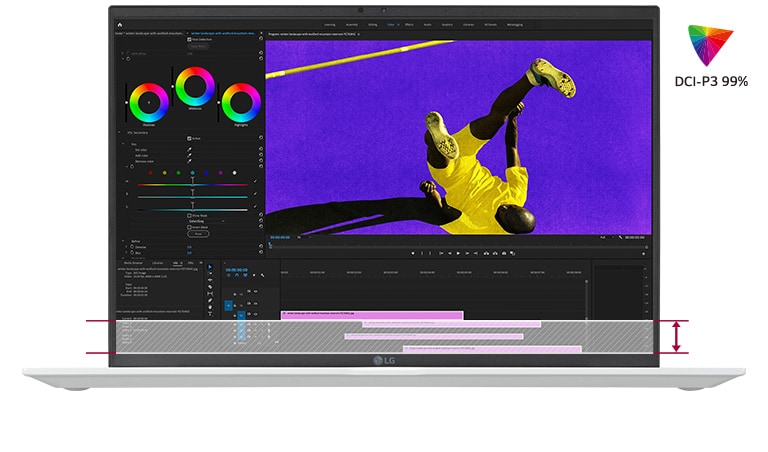Screen dimensions: 768x452
Task: Collapse the HSL Secondary section
Action: [x=121, y=132]
